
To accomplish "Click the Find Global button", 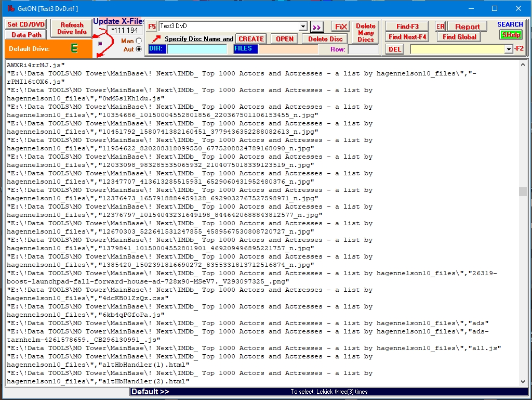I will pos(459,37).
